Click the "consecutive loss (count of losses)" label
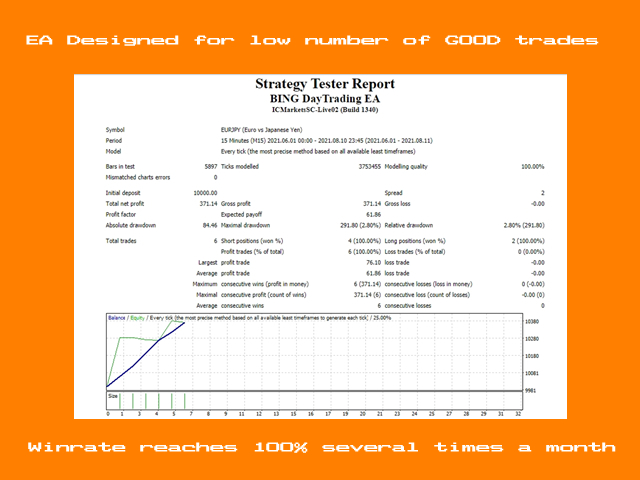Screen dimensions: 640x480 [427, 295]
